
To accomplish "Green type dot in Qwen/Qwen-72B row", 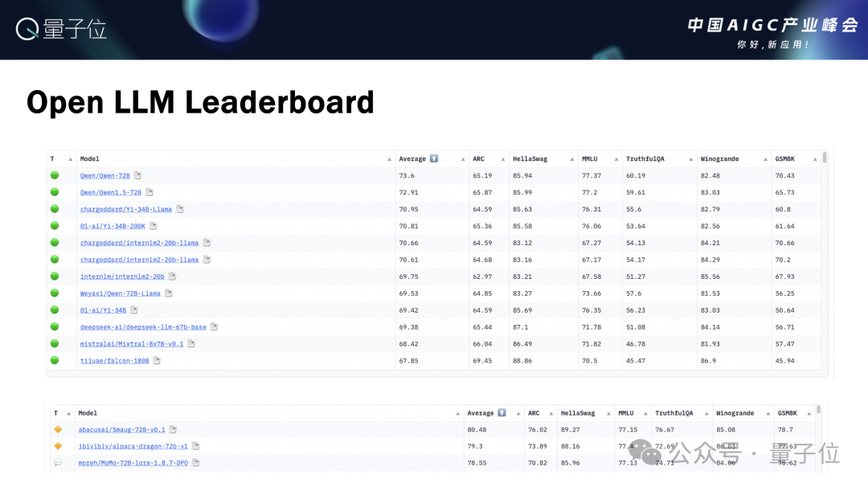I will pyautogui.click(x=55, y=175).
